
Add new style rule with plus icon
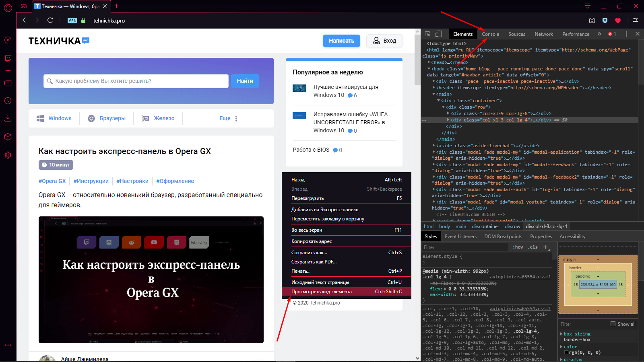coord(545,247)
